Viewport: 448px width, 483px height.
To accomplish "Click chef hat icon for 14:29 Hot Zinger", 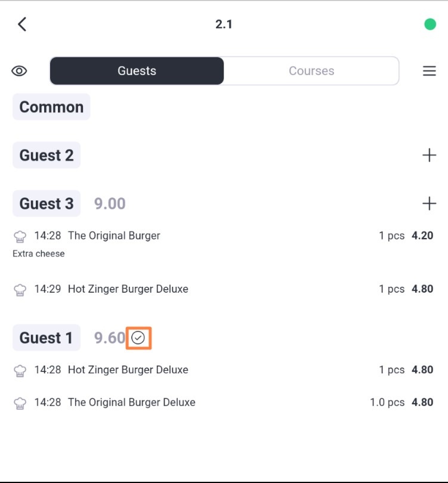I will [x=20, y=290].
